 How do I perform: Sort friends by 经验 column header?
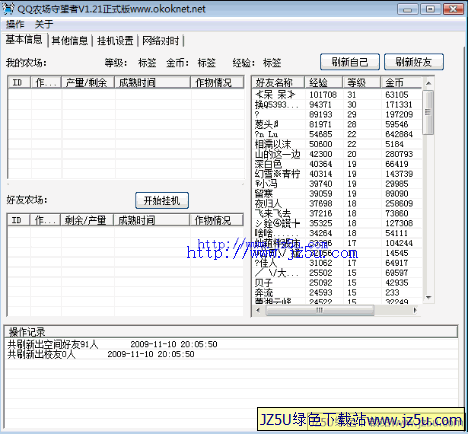click(x=323, y=82)
